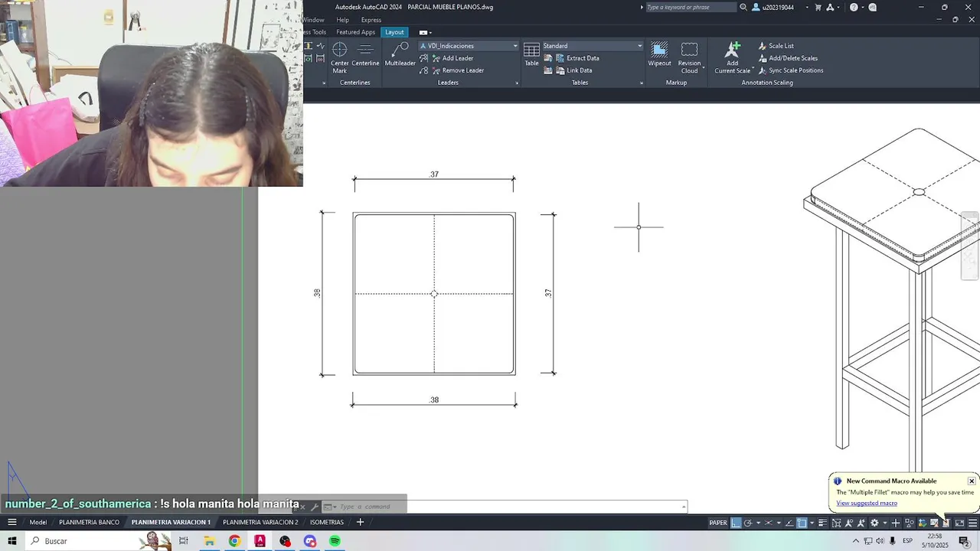
Task: Open Autodesk App Store cart icon
Action: tap(818, 7)
